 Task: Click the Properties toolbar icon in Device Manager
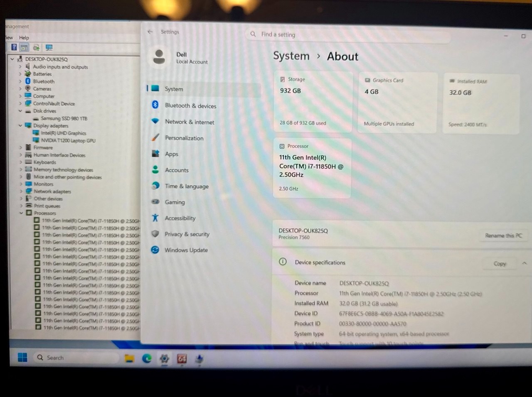[25, 48]
